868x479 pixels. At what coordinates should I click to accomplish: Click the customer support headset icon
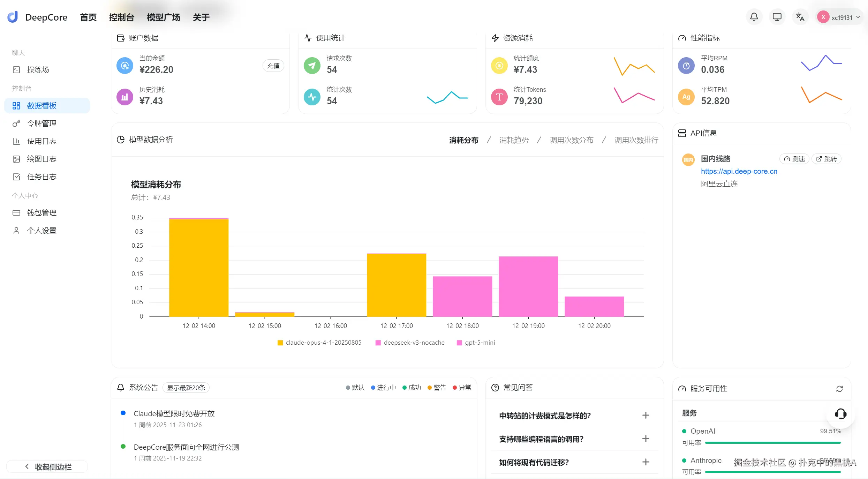coord(840,414)
